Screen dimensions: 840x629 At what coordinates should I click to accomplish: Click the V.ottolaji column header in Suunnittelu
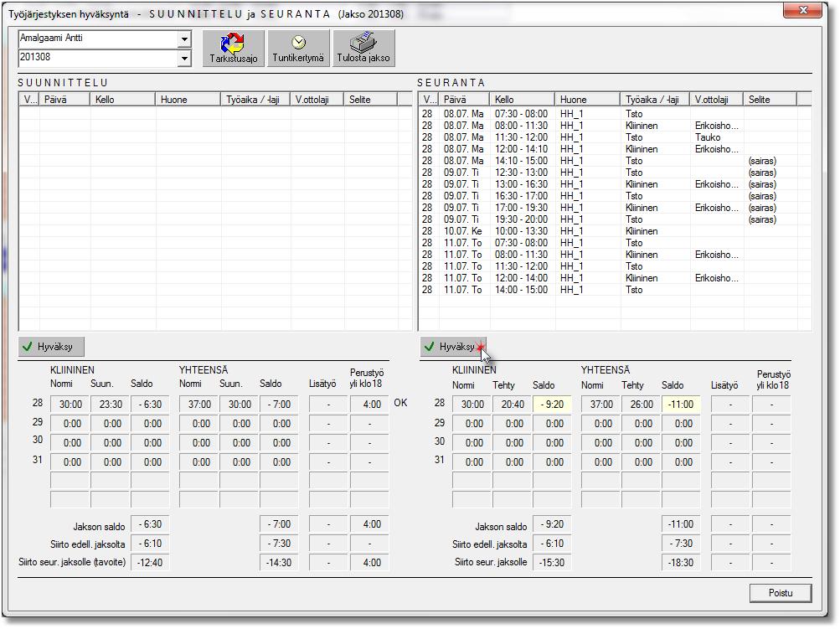pos(317,99)
